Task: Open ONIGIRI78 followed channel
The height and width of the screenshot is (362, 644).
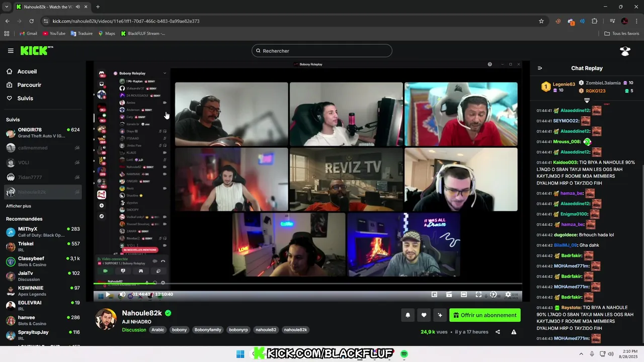Action: [x=43, y=133]
